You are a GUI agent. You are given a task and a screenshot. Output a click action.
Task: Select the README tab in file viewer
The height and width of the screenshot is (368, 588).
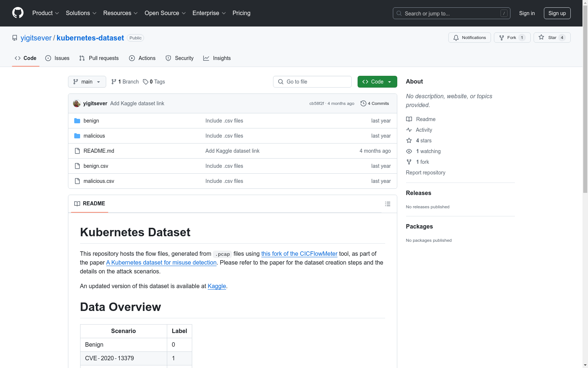tap(90, 204)
